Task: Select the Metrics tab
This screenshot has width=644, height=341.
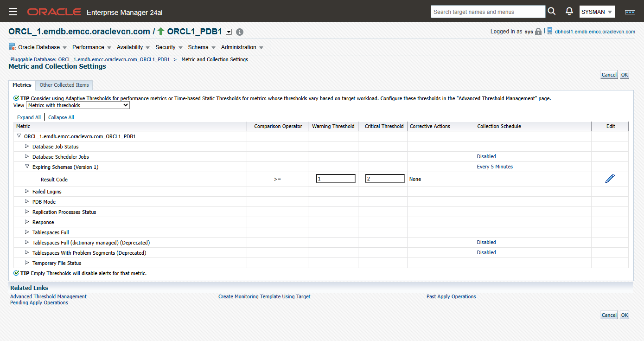Action: [x=22, y=85]
